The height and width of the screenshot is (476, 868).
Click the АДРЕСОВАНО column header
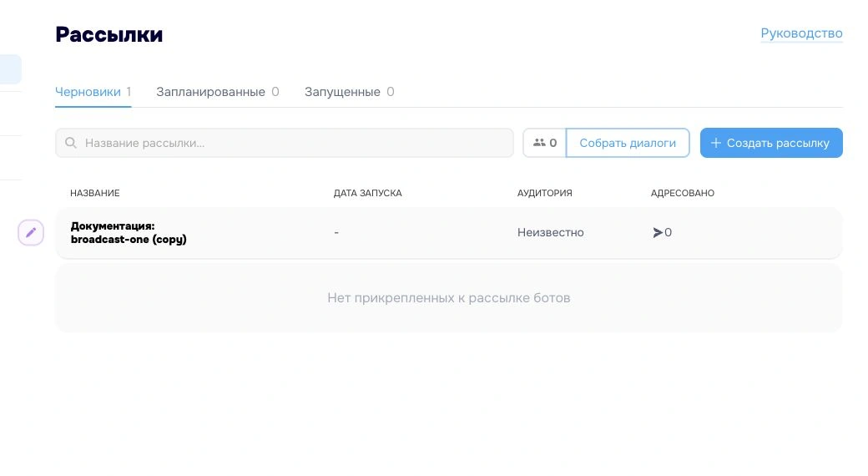pos(683,193)
